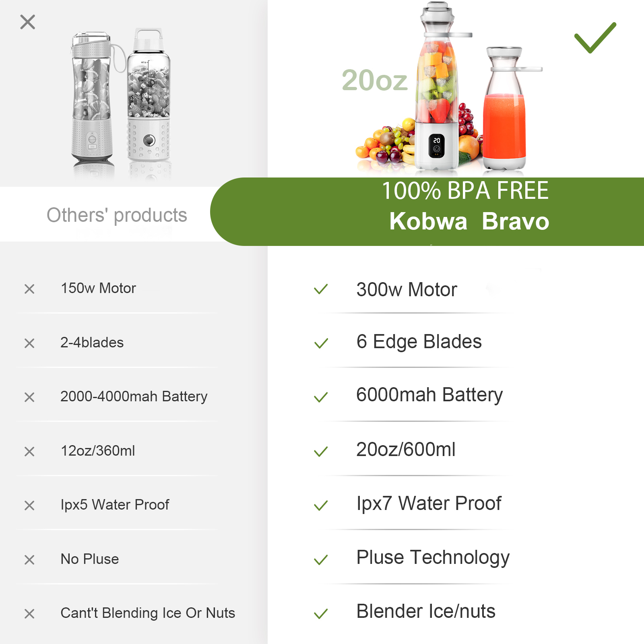Screen dimensions: 644x644
Task: Click the checkmark beside 300w Motor
Action: [321, 289]
